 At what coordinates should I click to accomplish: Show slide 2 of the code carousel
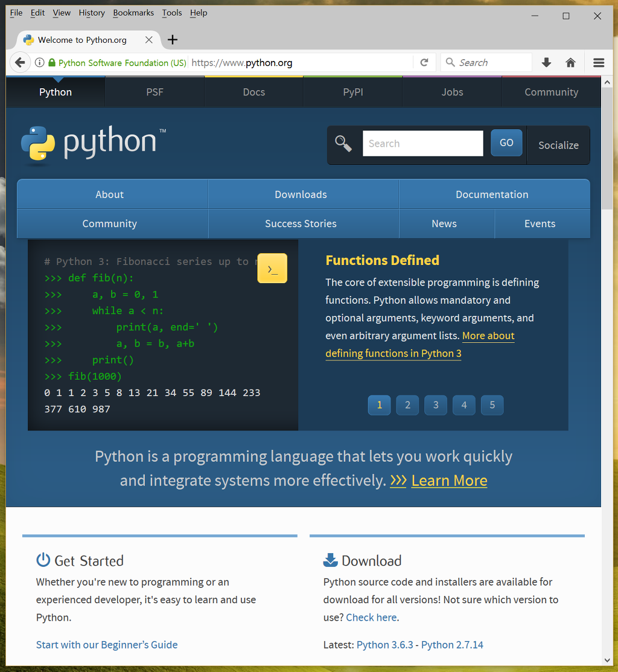(408, 405)
